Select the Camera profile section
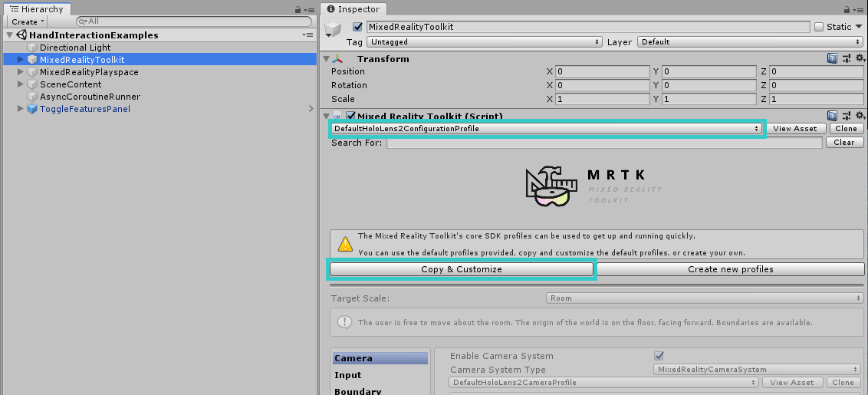 [380, 358]
